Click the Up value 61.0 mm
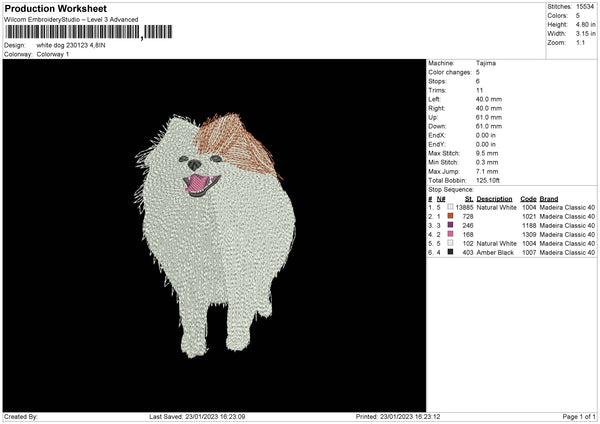Image resolution: width=600 pixels, height=424 pixels. coord(489,117)
